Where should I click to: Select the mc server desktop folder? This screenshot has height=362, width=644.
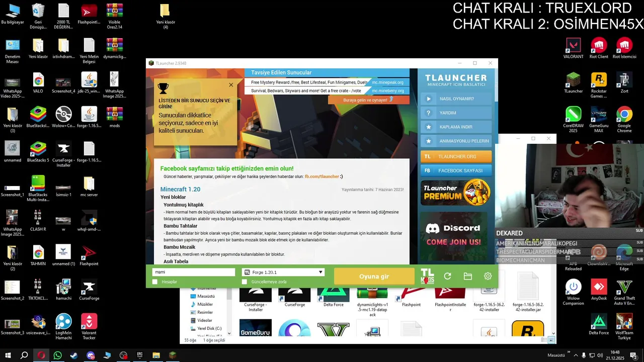pos(89,187)
